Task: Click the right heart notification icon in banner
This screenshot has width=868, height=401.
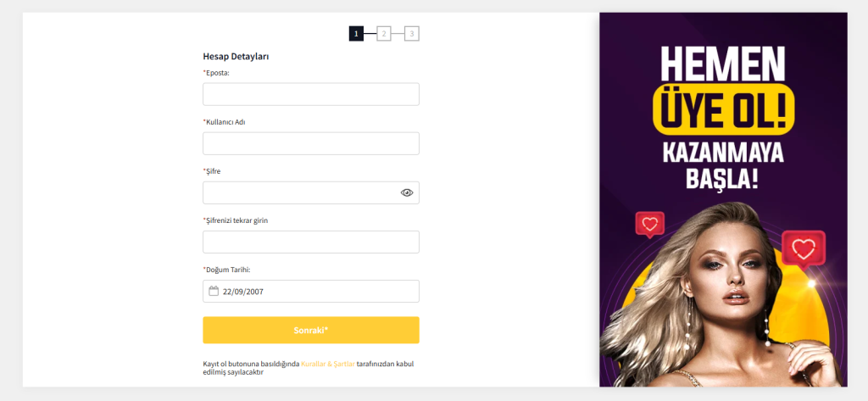Action: (x=803, y=249)
